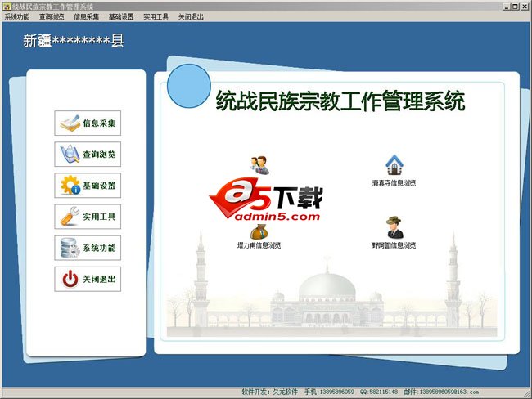Minimize the application window
Screen dimensions: 532x399
(507, 6)
